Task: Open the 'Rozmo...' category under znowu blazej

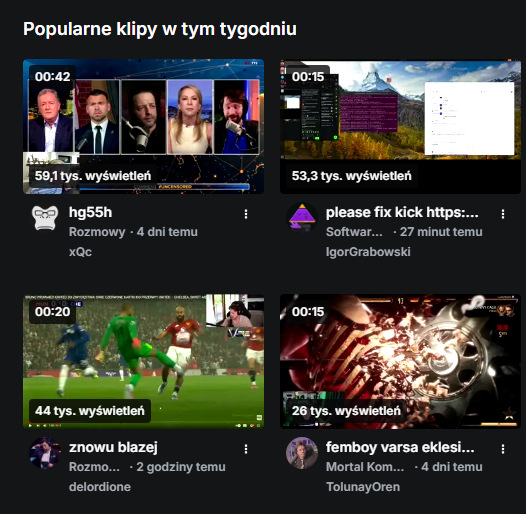Action: tap(94, 467)
